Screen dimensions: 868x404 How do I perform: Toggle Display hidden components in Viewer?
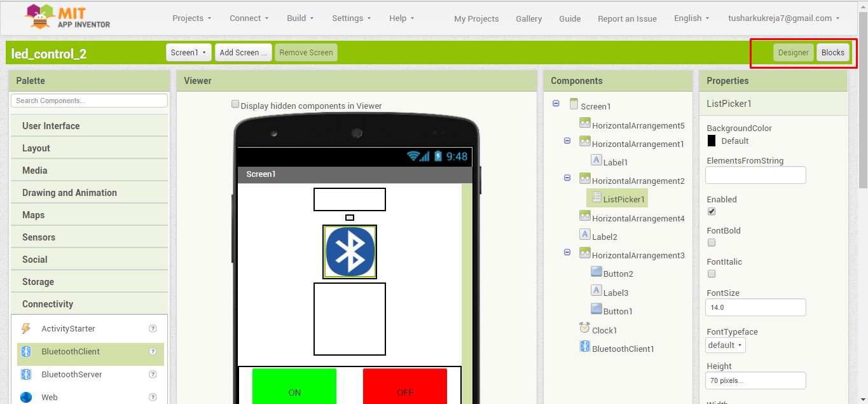point(235,104)
